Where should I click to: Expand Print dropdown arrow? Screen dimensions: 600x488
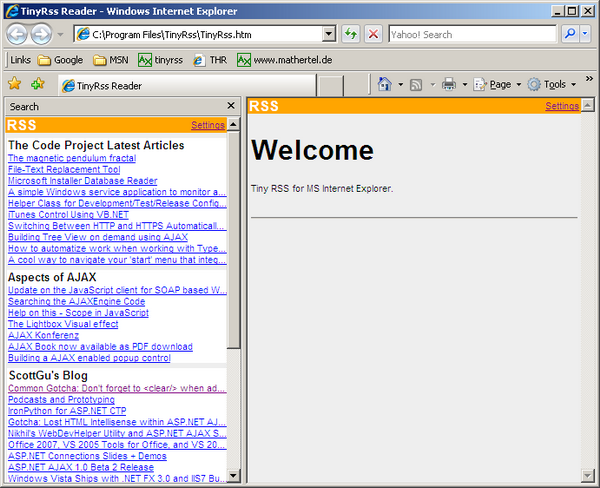click(465, 84)
